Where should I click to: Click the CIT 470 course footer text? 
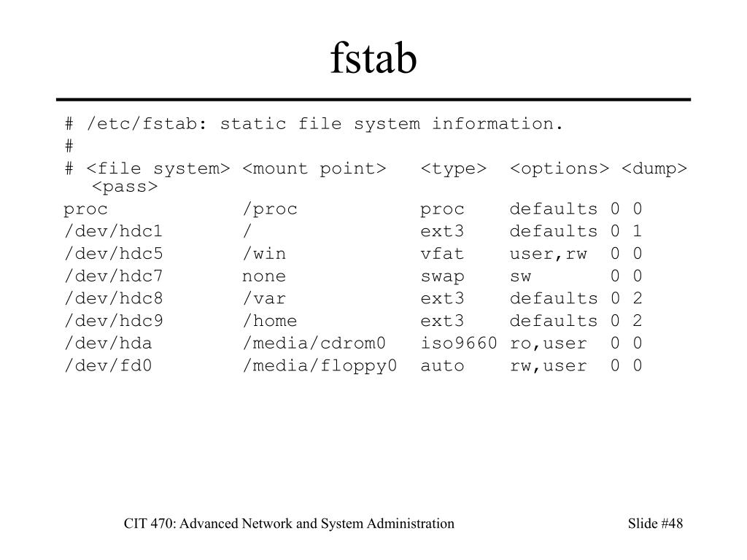tap(289, 524)
